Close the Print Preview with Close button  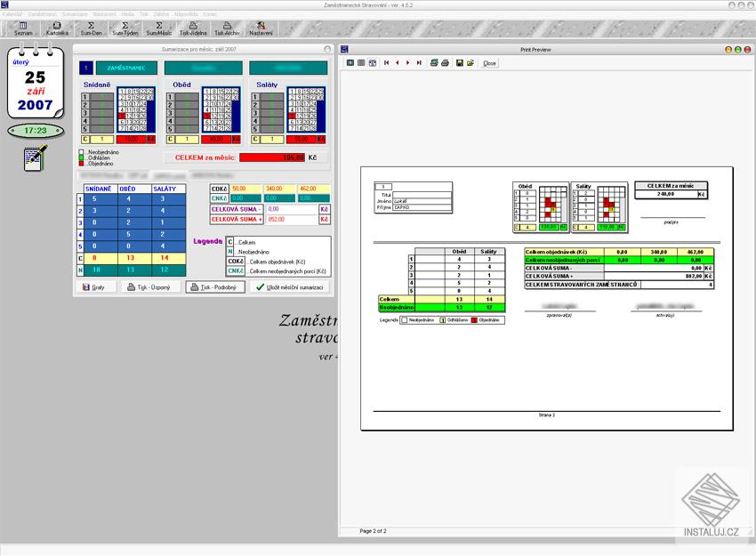[x=489, y=63]
